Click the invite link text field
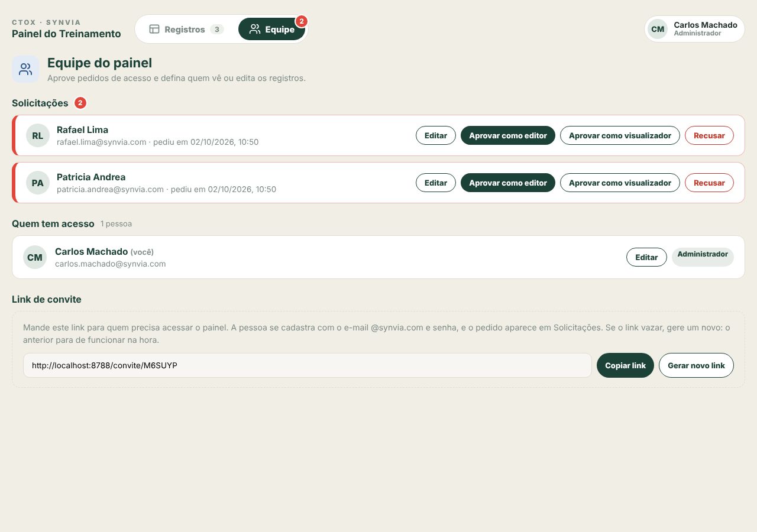Viewport: 757px width, 532px height. tap(308, 365)
